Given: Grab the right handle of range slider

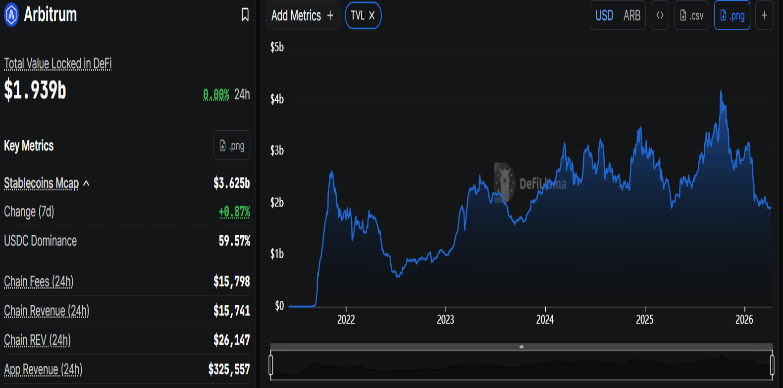Looking at the screenshot, I should [773, 365].
